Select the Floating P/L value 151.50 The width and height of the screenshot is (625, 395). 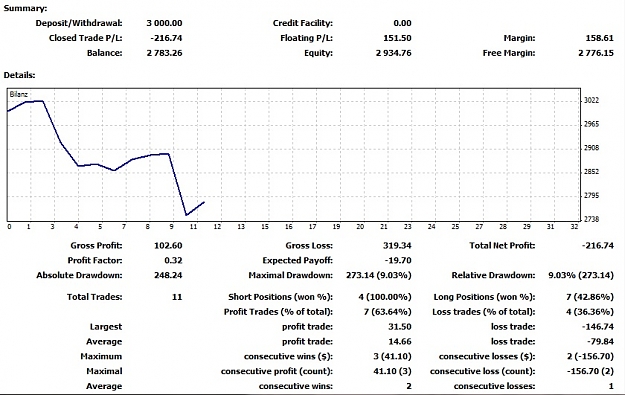pos(397,38)
